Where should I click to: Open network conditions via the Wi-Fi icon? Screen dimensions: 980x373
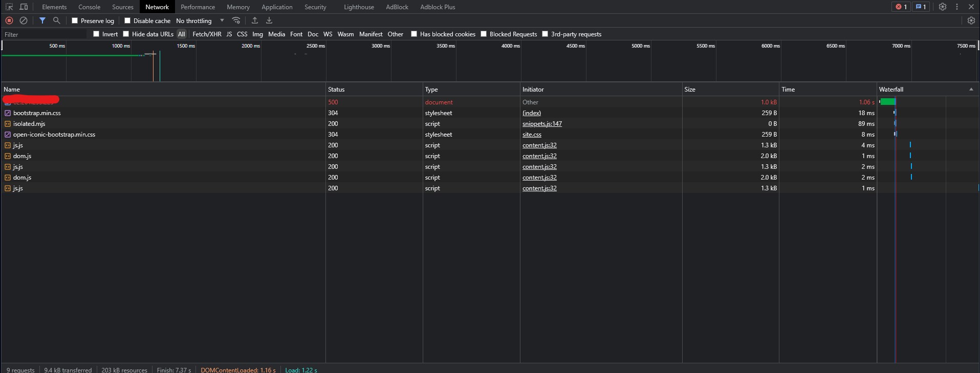point(236,20)
